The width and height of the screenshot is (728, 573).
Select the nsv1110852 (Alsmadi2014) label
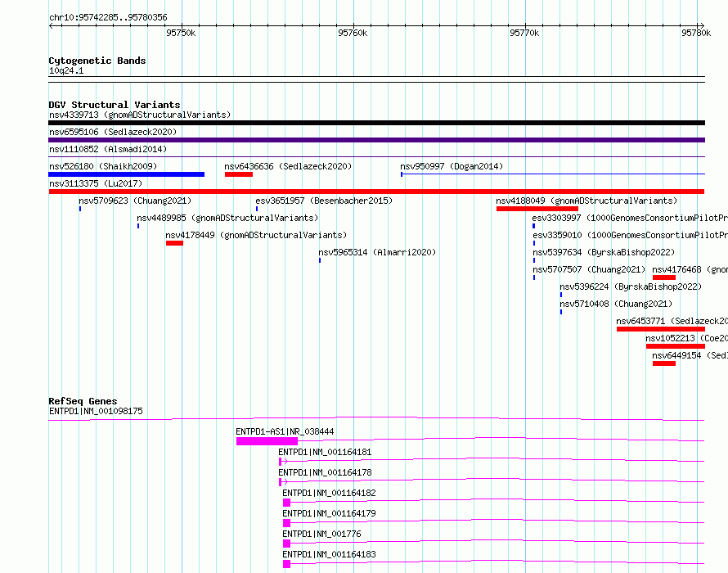click(108, 149)
